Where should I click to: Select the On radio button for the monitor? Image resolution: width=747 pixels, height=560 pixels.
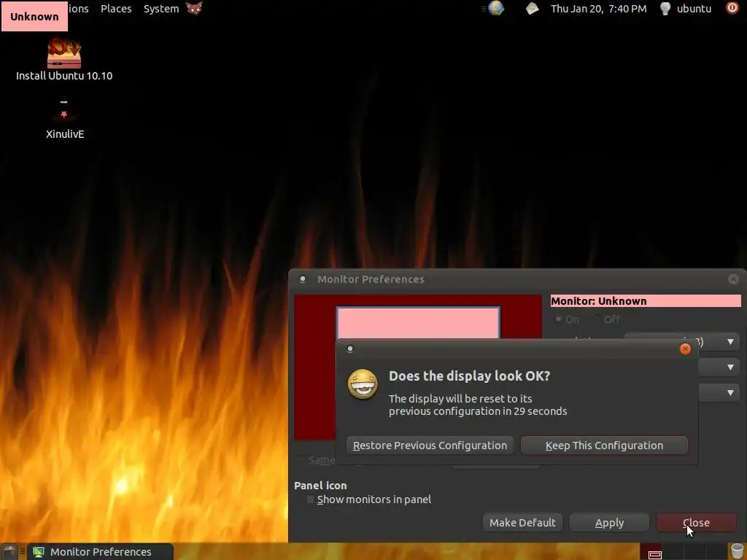[x=558, y=319]
